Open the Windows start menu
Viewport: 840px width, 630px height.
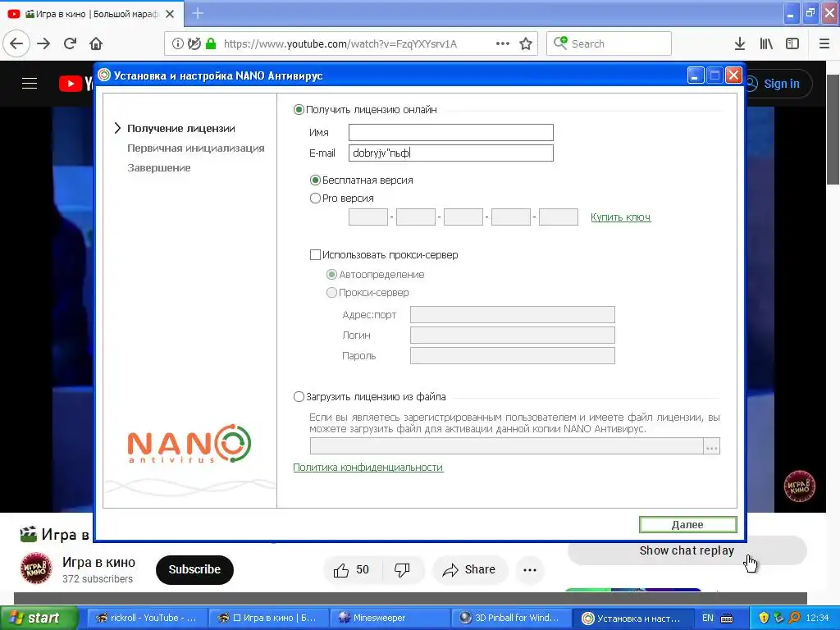click(38, 619)
